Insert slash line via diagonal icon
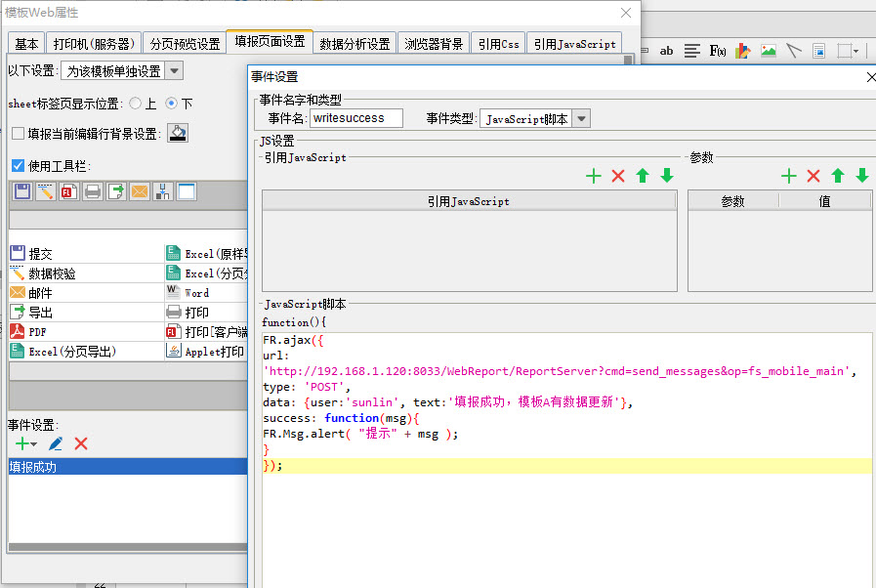Viewport: 876px width, 588px height. click(x=793, y=51)
